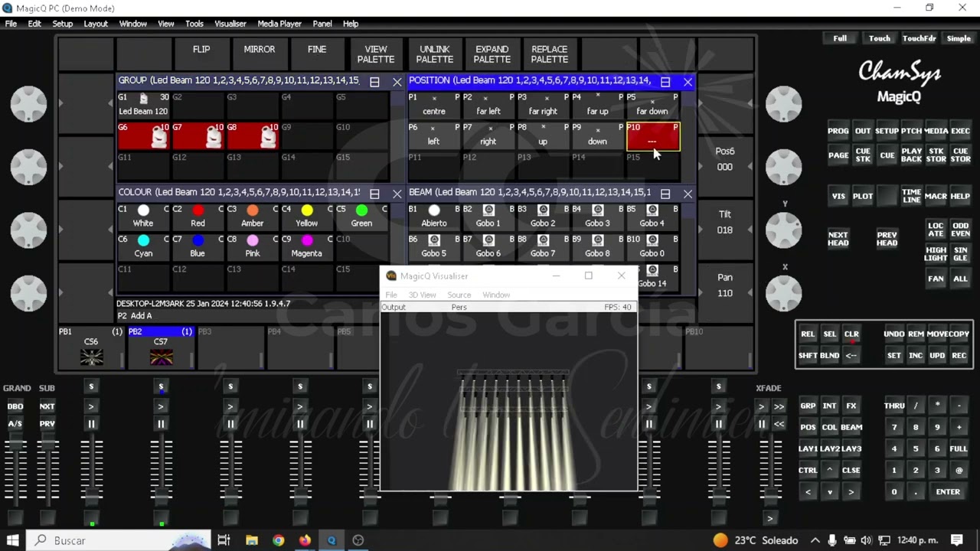Screen dimensions: 980x551
Task: Select the right position palette
Action: pos(488,135)
